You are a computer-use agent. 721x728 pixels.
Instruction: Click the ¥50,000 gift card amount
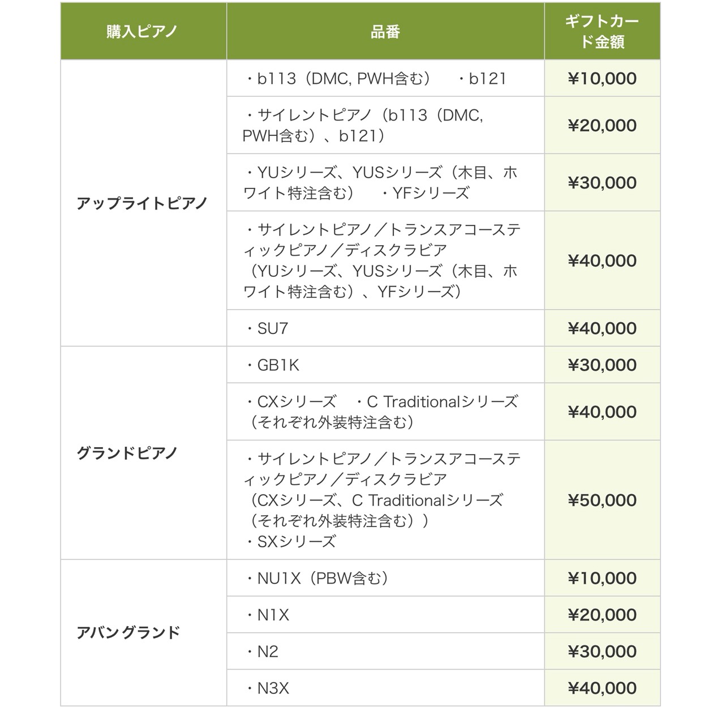(602, 500)
